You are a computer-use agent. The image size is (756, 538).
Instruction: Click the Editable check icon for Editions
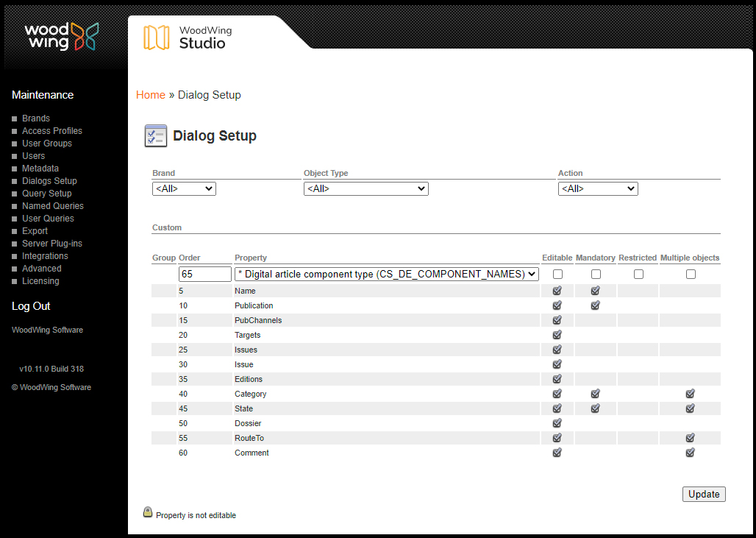click(x=557, y=379)
